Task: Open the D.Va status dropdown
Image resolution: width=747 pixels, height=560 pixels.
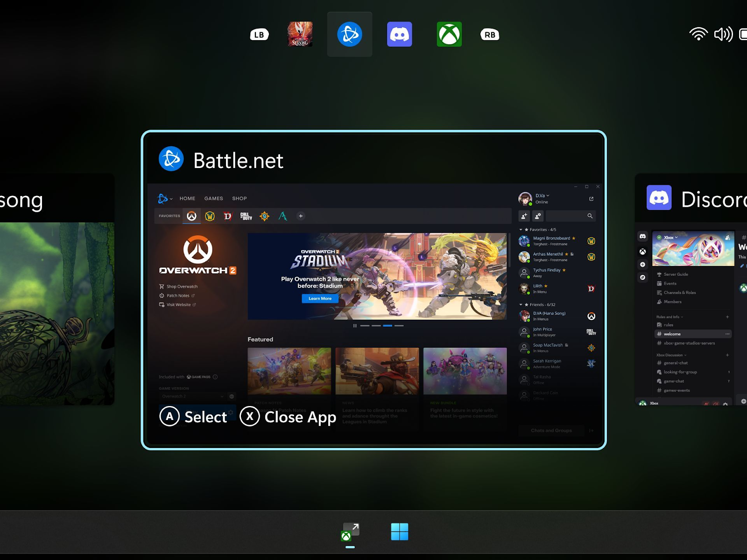Action: click(x=543, y=196)
